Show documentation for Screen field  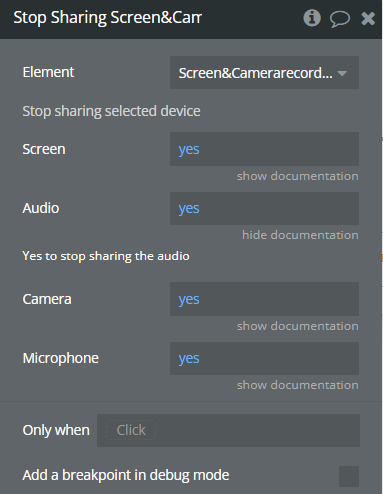click(298, 176)
